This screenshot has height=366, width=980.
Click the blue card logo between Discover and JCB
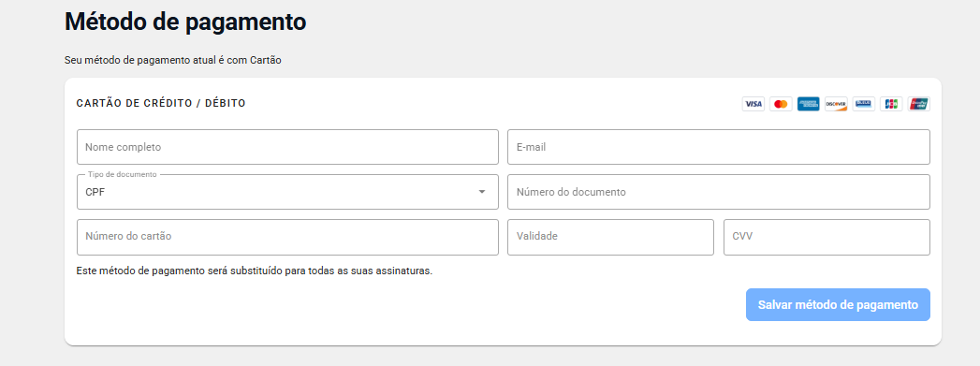pos(863,104)
